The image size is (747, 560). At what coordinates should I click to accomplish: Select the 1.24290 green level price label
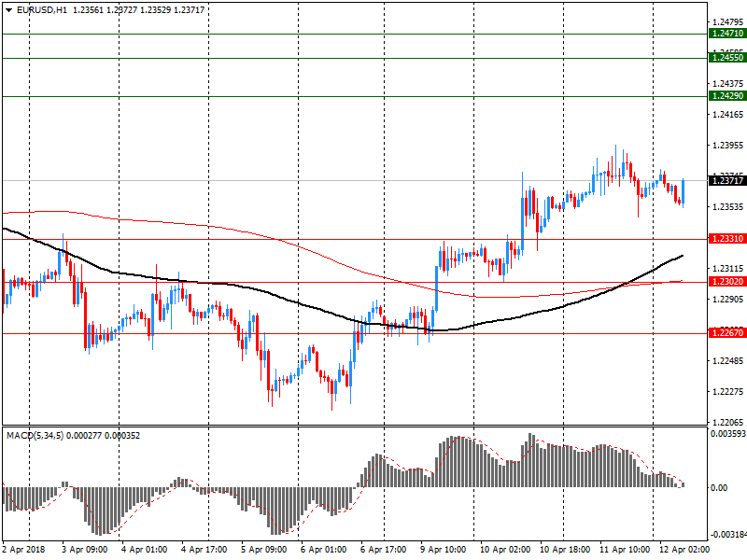(x=727, y=96)
